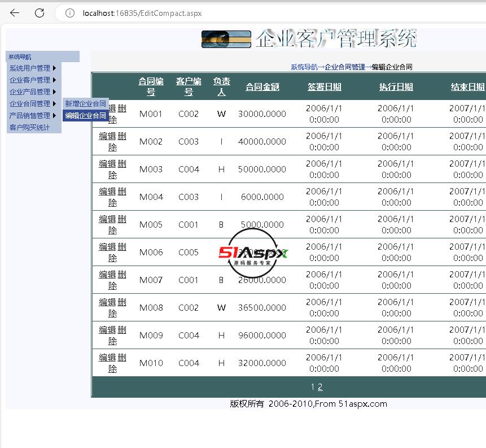Click the header logo image
Viewport: 486px width, 448px height.
(226, 39)
